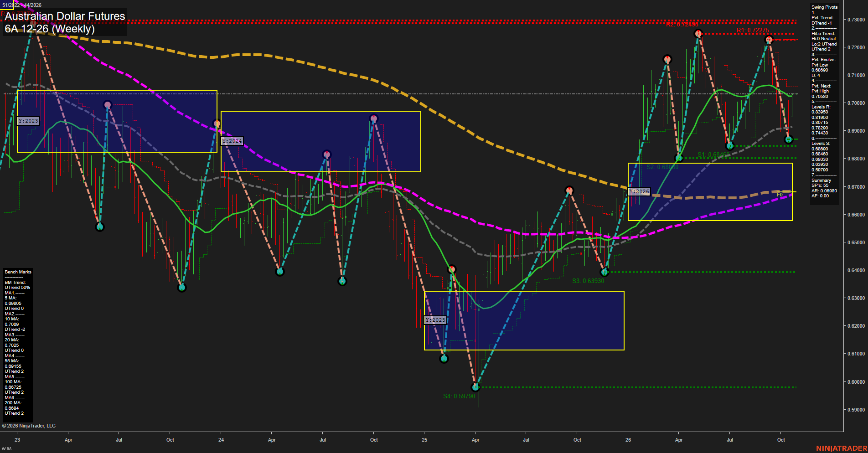Image resolution: width=868 pixels, height=453 pixels.
Task: Click the '55 MA:' benchmark row
Action: point(12,361)
